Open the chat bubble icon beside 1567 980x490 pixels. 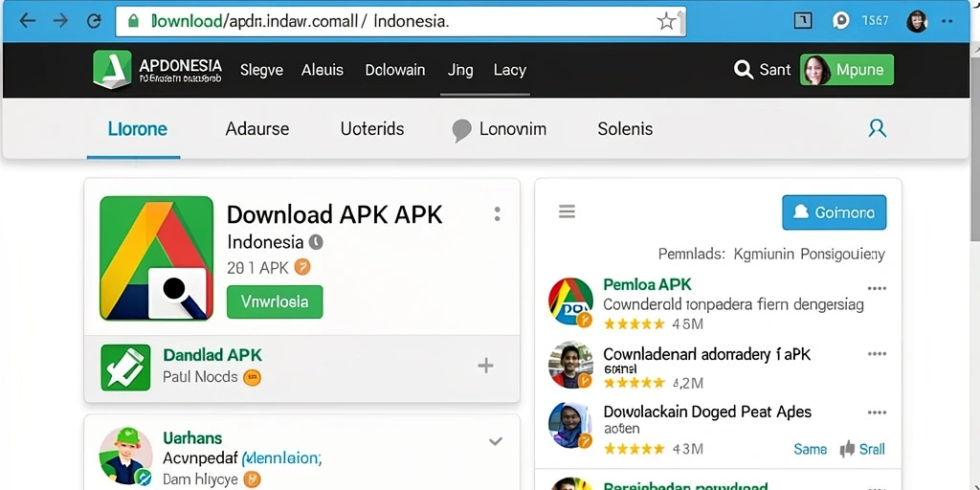[x=841, y=21]
